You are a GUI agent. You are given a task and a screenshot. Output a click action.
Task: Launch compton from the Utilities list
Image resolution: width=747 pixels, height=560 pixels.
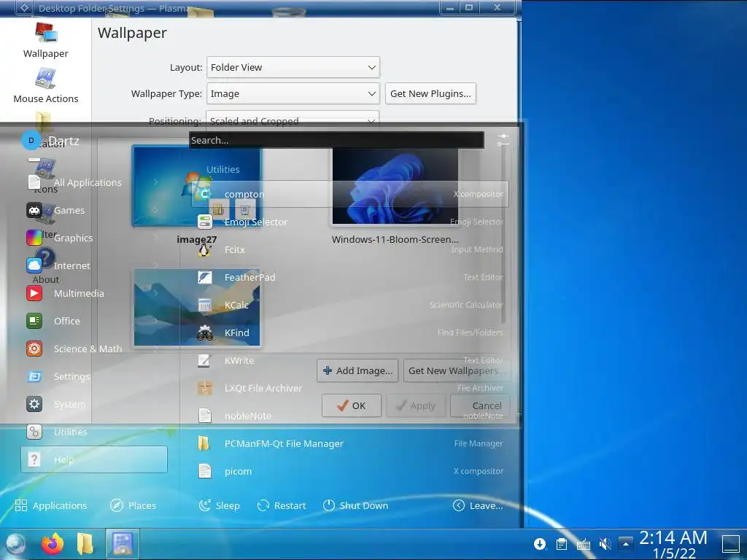(350, 194)
